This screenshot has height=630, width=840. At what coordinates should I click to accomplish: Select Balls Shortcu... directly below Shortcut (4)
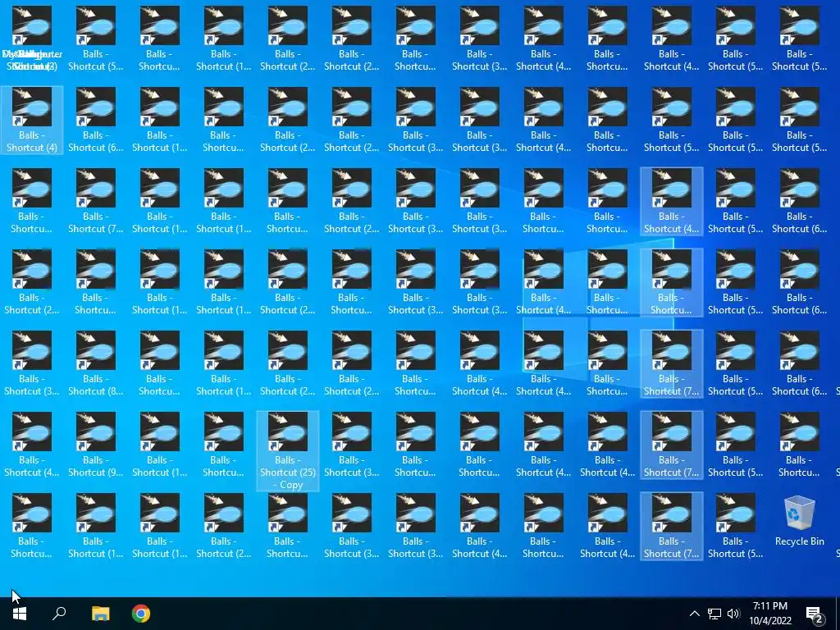32,201
